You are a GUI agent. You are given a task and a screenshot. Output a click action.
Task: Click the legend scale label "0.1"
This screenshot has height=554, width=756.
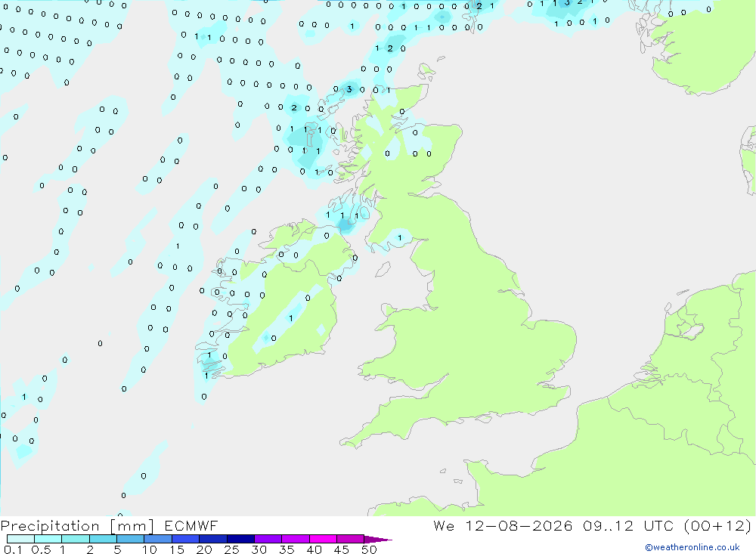13,549
